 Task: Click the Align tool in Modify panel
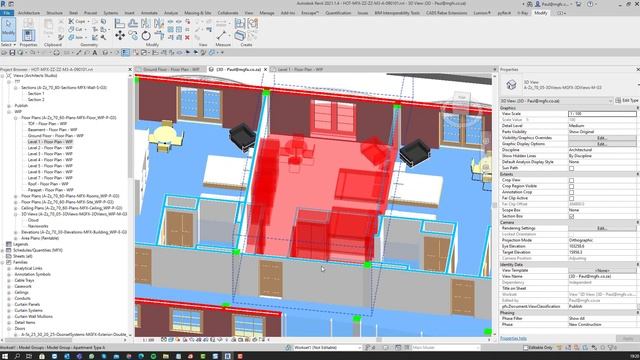[120, 23]
